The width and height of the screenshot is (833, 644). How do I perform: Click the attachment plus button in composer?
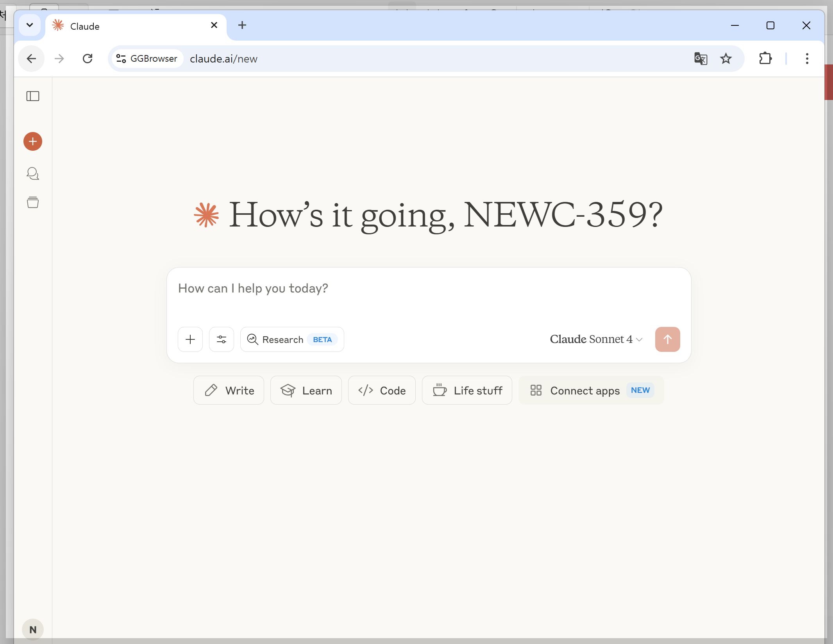tap(190, 339)
